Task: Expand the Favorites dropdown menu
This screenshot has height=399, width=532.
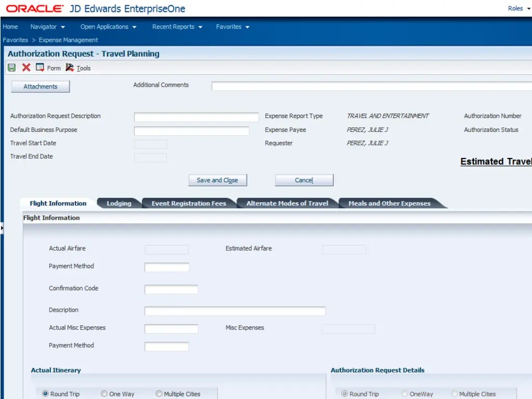Action: (x=233, y=27)
